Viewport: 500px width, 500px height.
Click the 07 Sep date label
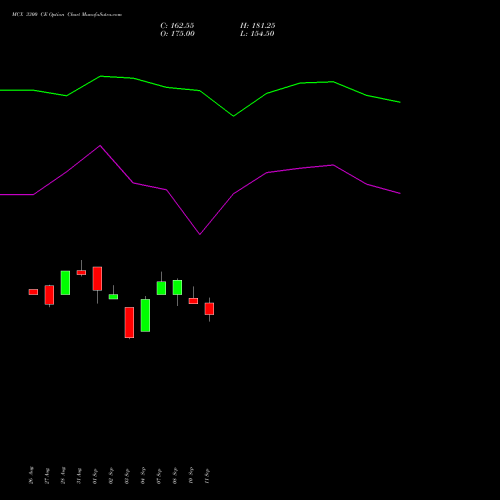coord(159,476)
